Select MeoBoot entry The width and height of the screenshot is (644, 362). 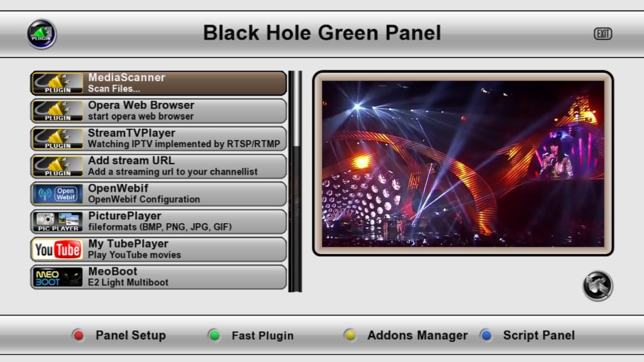click(158, 277)
